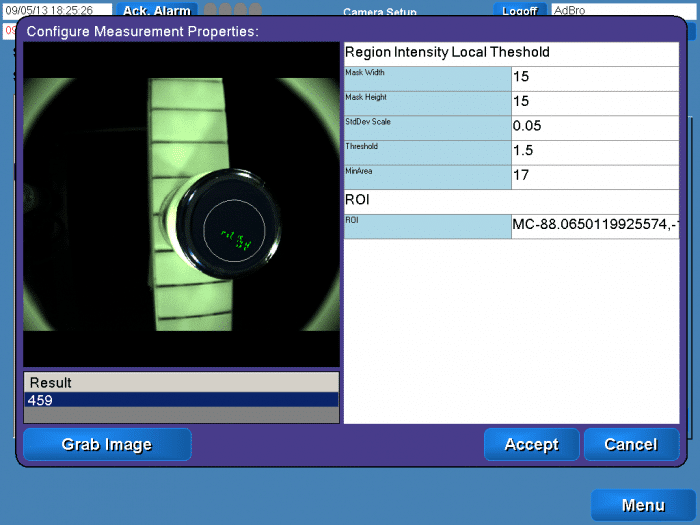The image size is (700, 525).
Task: Click the Region Intensity Local Theshold header
Action: [511, 53]
